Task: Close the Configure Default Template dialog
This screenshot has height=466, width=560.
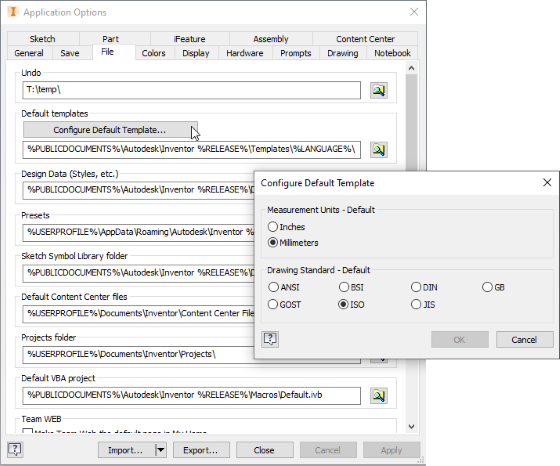Action: pos(547,182)
